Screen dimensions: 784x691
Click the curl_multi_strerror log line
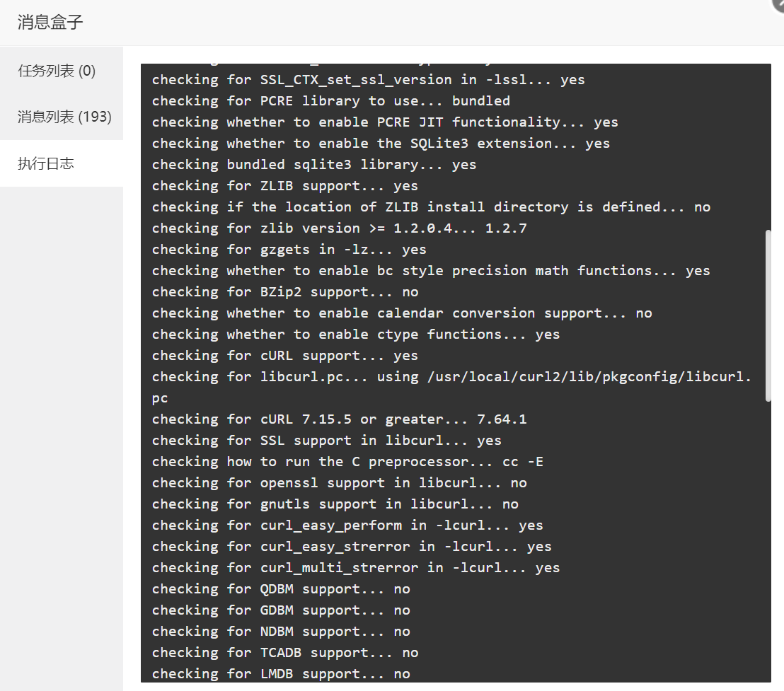pos(356,568)
